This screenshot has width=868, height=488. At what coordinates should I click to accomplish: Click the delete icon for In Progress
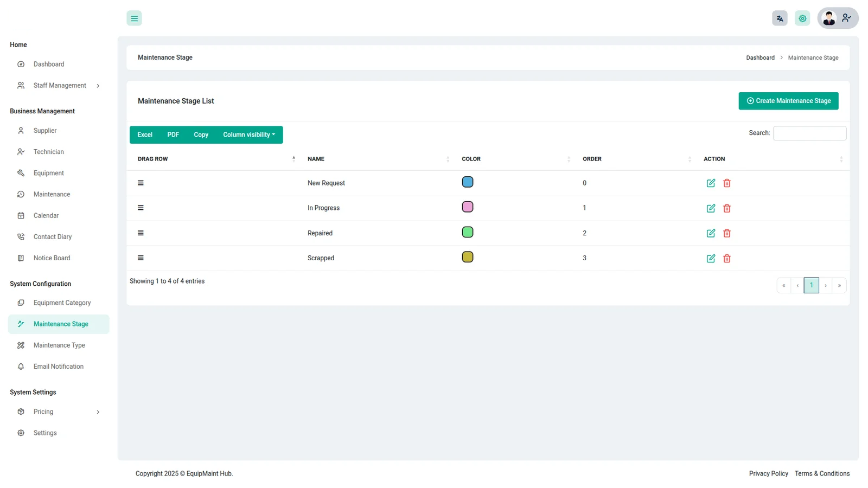[x=727, y=208]
